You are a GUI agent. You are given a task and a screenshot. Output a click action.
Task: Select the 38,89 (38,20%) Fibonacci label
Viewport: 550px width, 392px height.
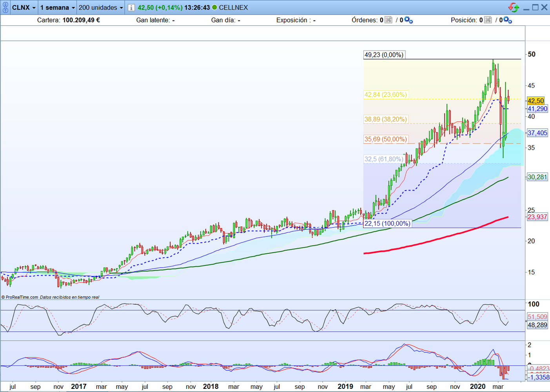click(x=386, y=119)
